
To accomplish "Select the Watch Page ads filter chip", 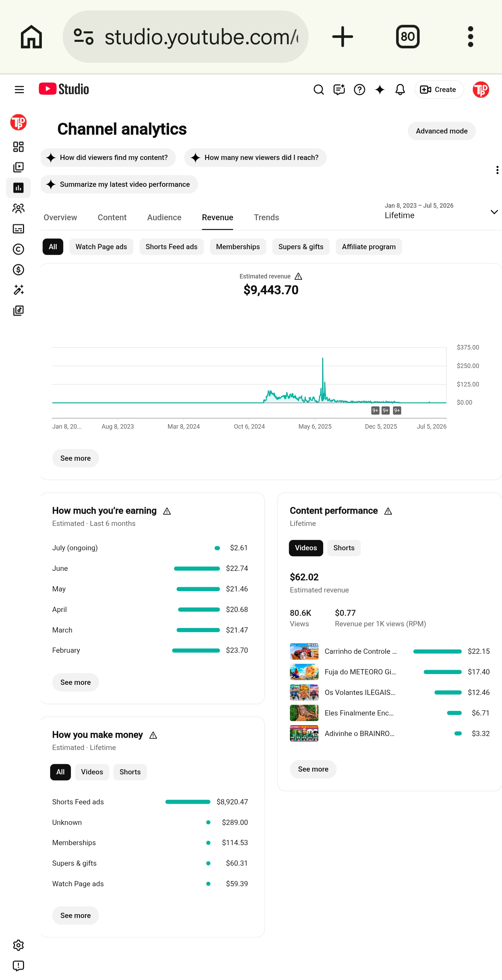I will pos(101,246).
